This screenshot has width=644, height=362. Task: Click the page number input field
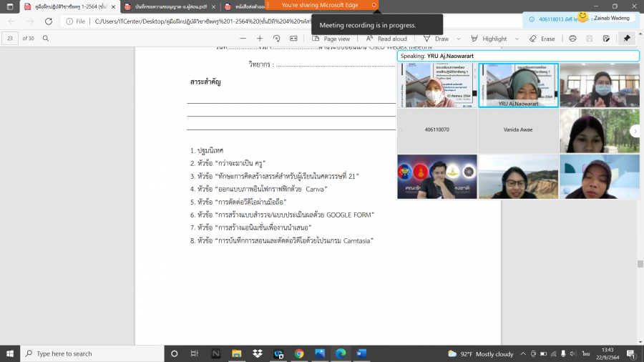pos(10,39)
